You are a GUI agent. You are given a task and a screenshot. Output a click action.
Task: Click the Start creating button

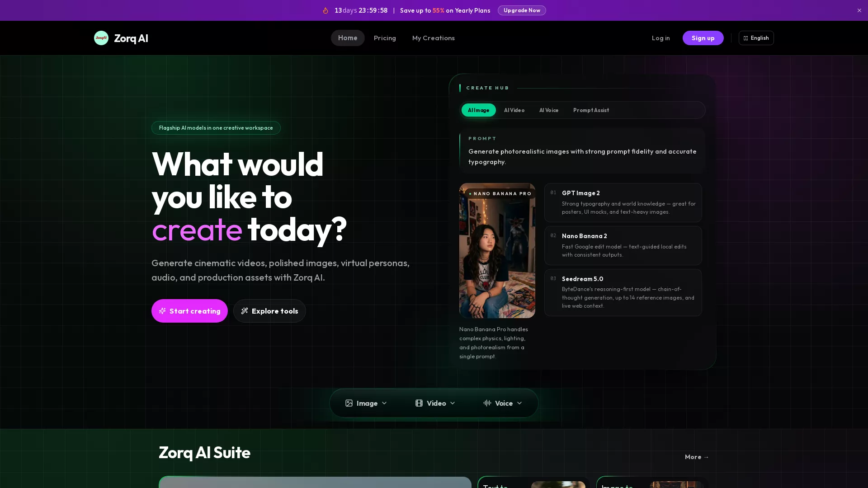pos(189,311)
